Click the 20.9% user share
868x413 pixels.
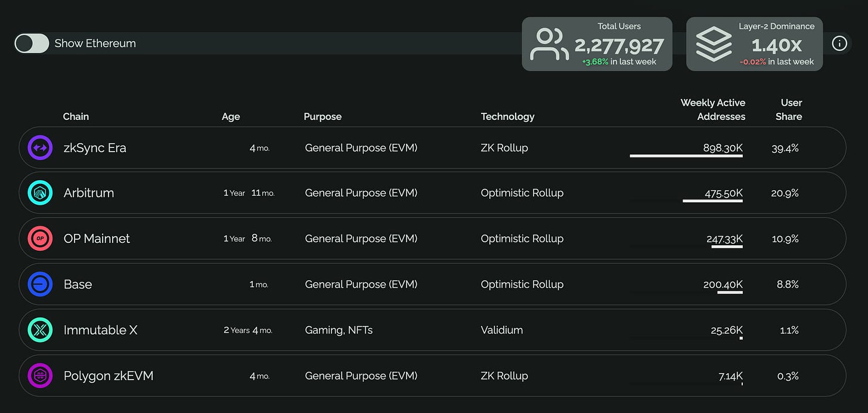[x=785, y=193]
